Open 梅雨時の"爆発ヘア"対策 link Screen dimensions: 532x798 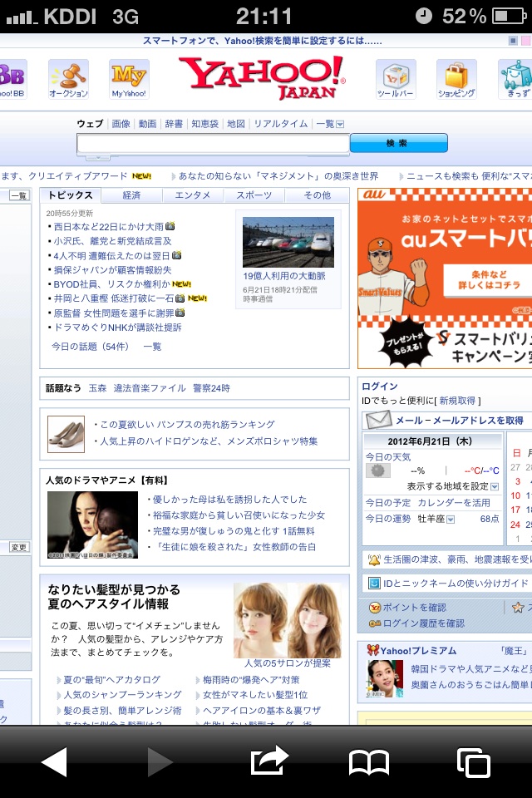pyautogui.click(x=252, y=680)
